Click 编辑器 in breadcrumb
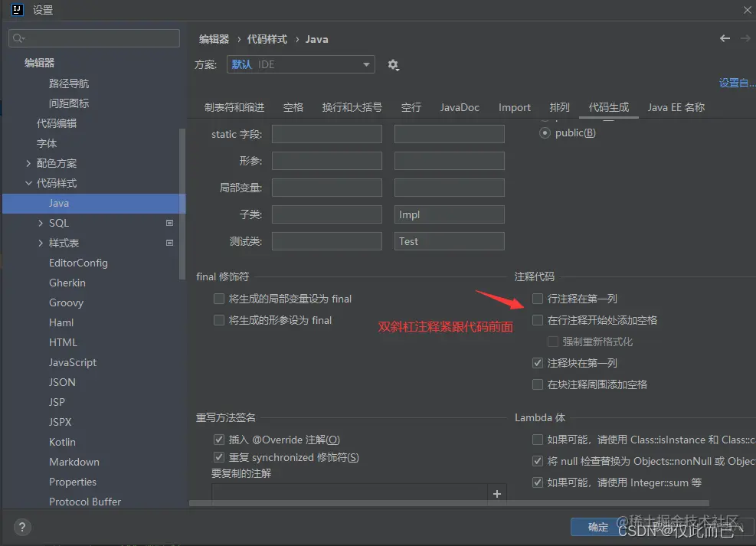 point(214,39)
